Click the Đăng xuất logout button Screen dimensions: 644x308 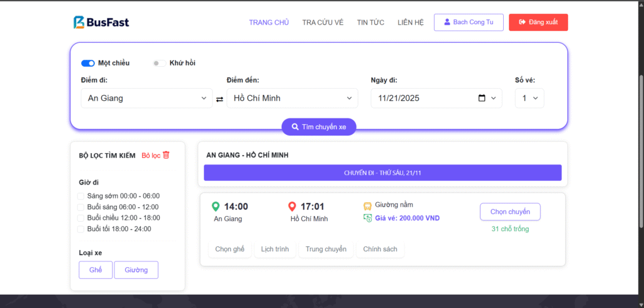(x=538, y=23)
